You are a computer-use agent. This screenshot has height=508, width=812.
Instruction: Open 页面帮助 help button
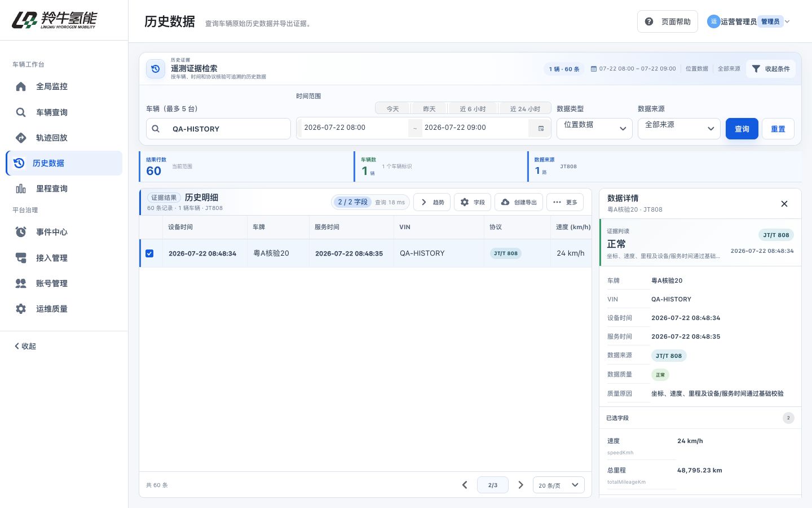[668, 21]
